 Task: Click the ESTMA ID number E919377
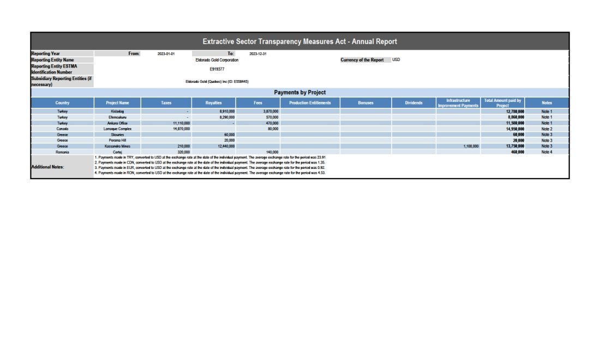pyautogui.click(x=217, y=69)
